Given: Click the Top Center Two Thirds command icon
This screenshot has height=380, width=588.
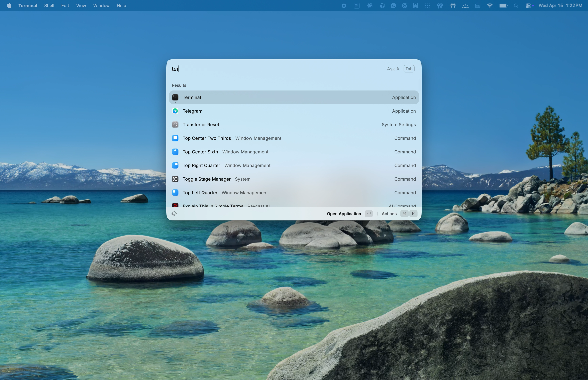Looking at the screenshot, I should [175, 138].
